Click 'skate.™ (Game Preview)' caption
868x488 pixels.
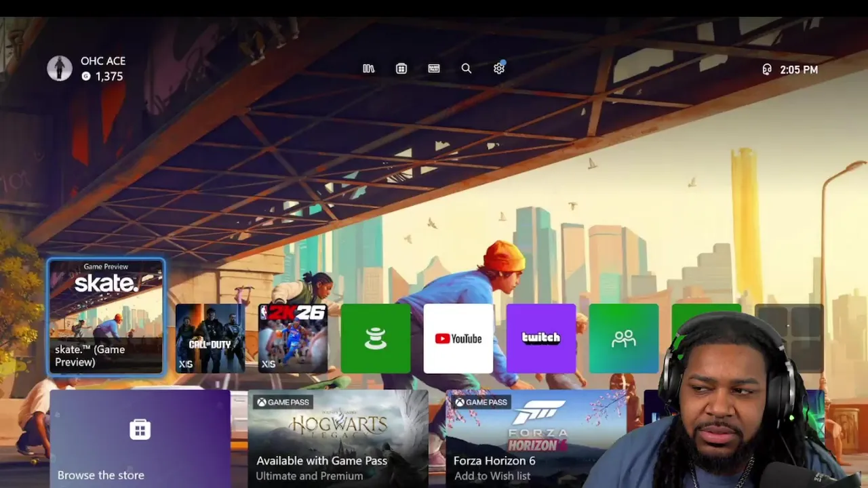click(x=90, y=356)
